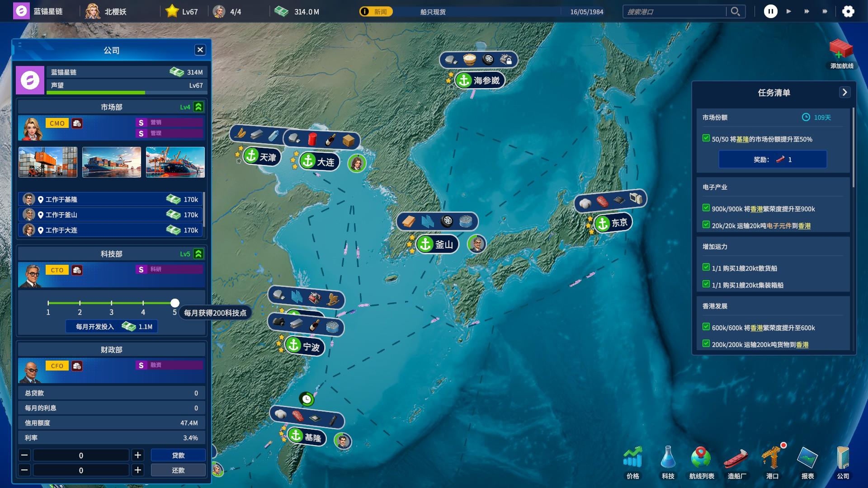Open the 报表 reports icon
This screenshot has width=868, height=488.
(x=807, y=457)
